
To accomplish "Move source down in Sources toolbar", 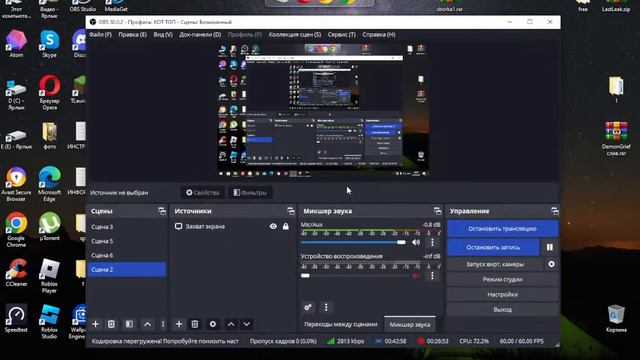I will point(247,324).
